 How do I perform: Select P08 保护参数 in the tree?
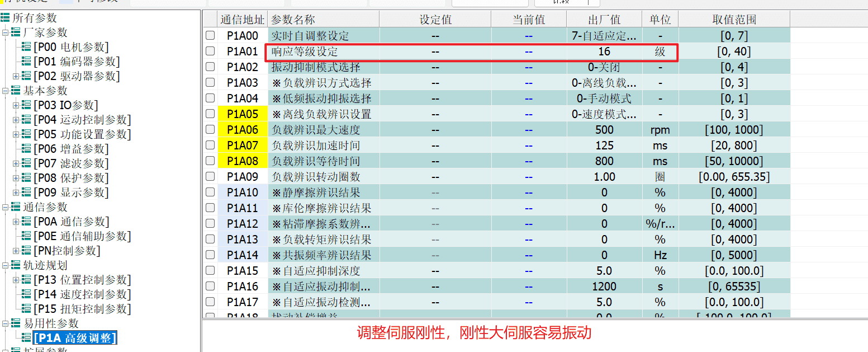(x=71, y=178)
